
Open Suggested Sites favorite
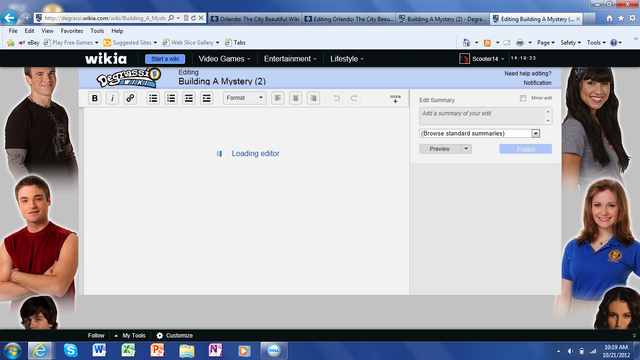pyautogui.click(x=130, y=42)
